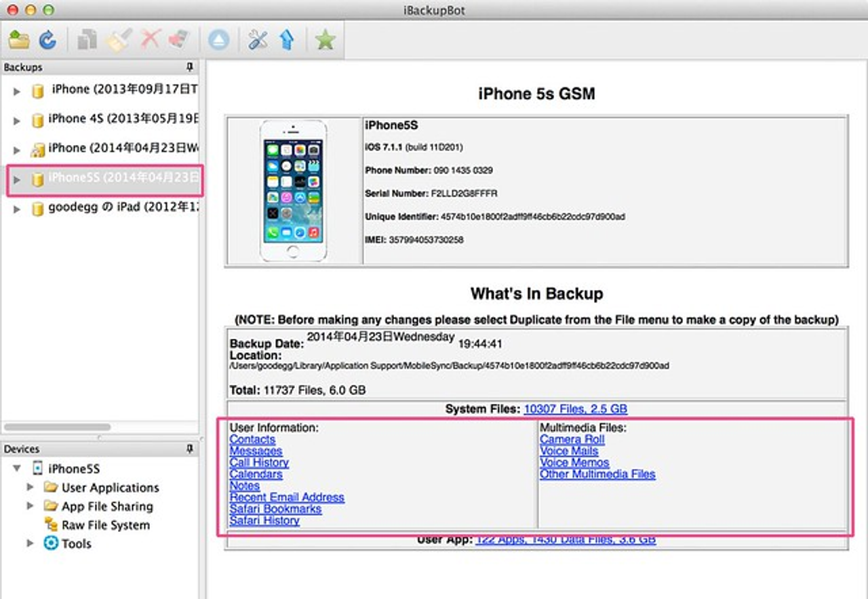The height and width of the screenshot is (599, 868).
Task: Expand the goodegg の iPad backup
Action: pos(18,209)
